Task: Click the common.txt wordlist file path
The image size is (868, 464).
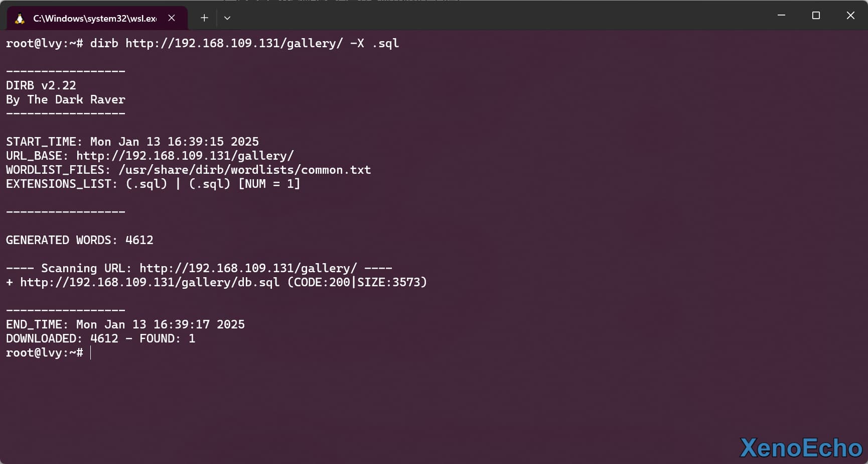Action: (x=244, y=170)
